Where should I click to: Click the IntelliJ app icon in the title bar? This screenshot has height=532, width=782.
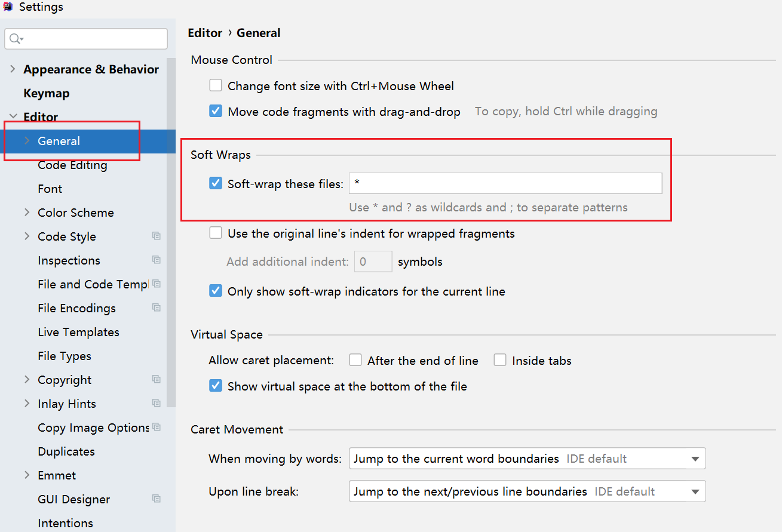tap(8, 7)
